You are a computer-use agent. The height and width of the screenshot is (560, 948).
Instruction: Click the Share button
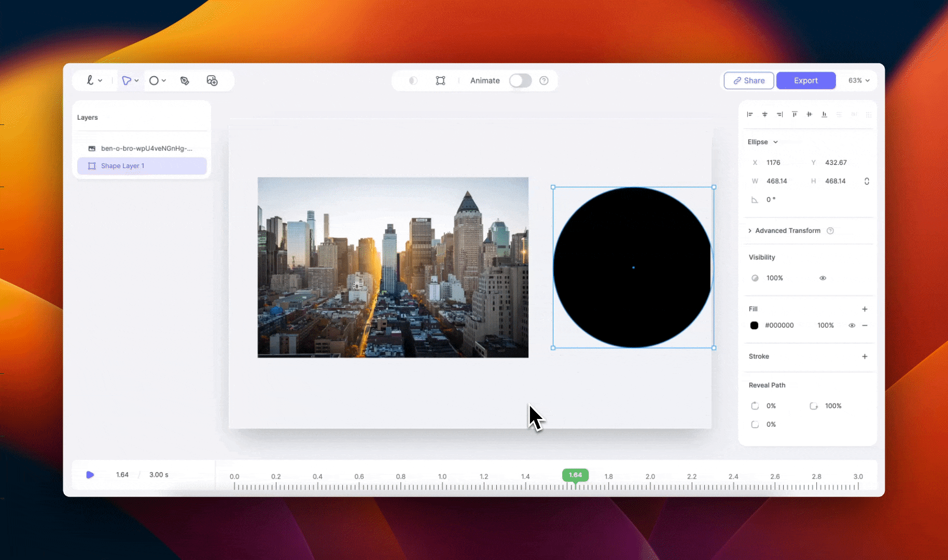click(748, 80)
